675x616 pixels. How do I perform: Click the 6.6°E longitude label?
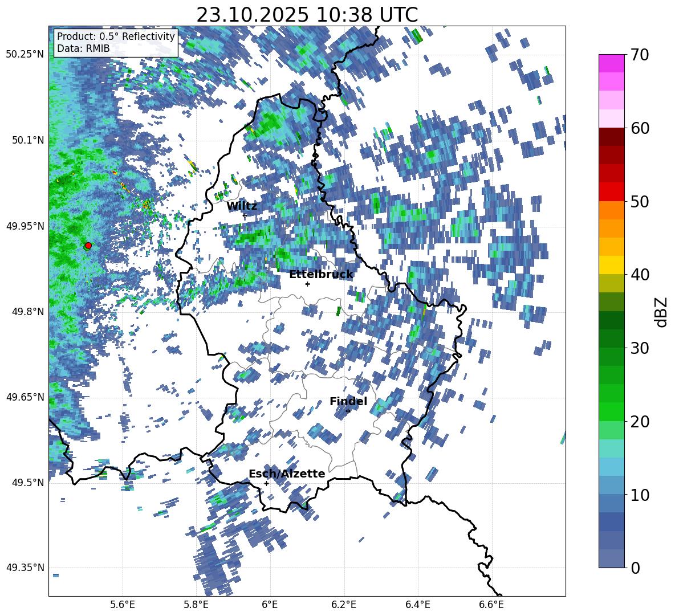(491, 605)
